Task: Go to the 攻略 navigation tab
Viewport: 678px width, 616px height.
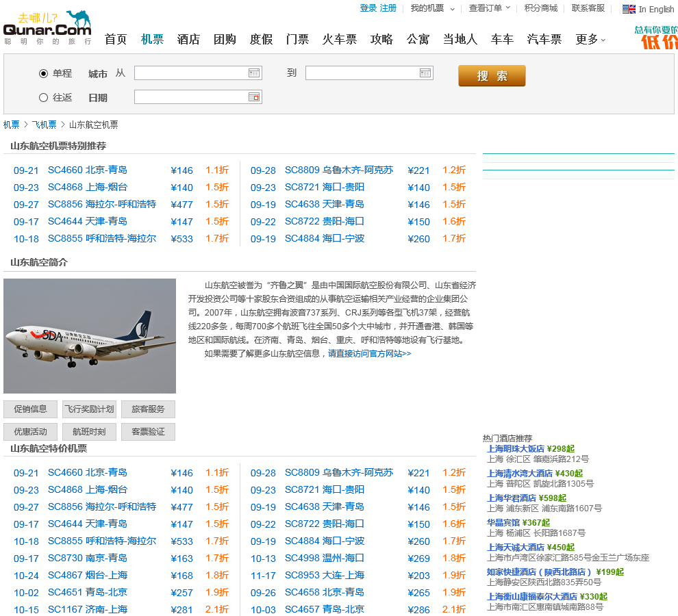Action: [x=382, y=39]
